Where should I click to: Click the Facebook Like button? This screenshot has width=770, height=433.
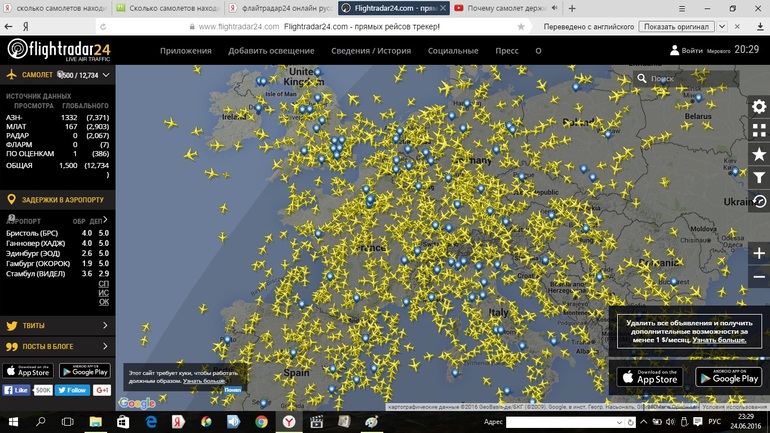pos(16,390)
